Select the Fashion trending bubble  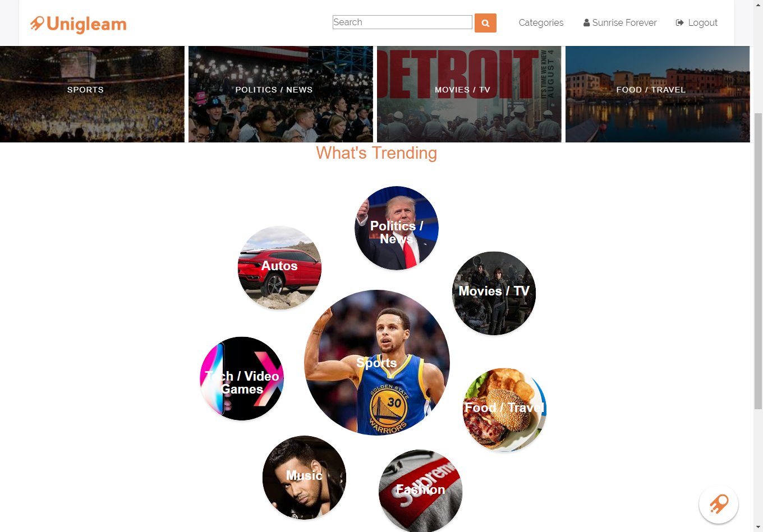[420, 491]
